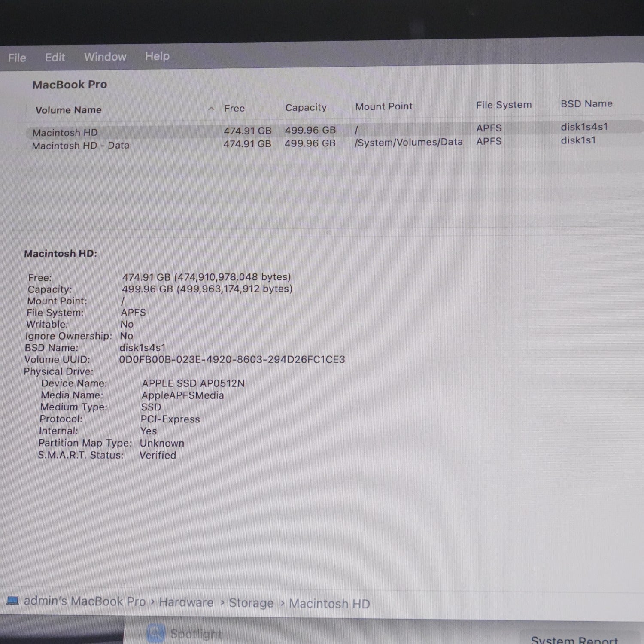The width and height of the screenshot is (644, 644).
Task: Click the PCI-Express protocol value
Action: [170, 419]
